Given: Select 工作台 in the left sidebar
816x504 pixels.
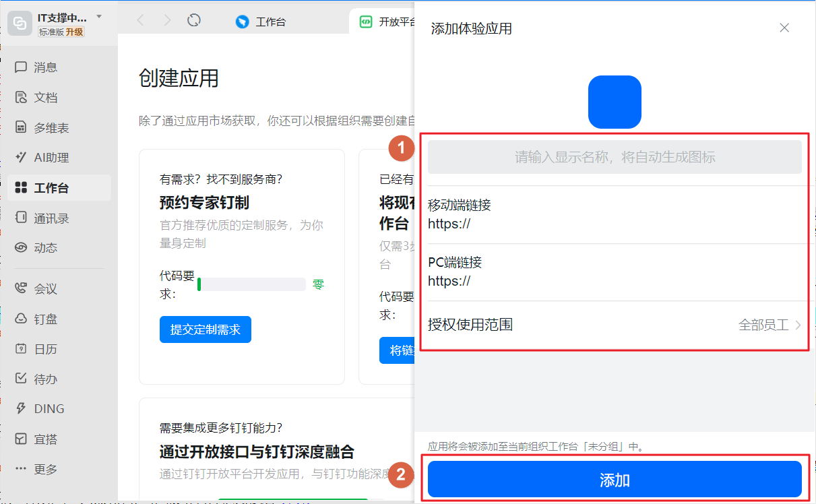Looking at the screenshot, I should pos(59,188).
